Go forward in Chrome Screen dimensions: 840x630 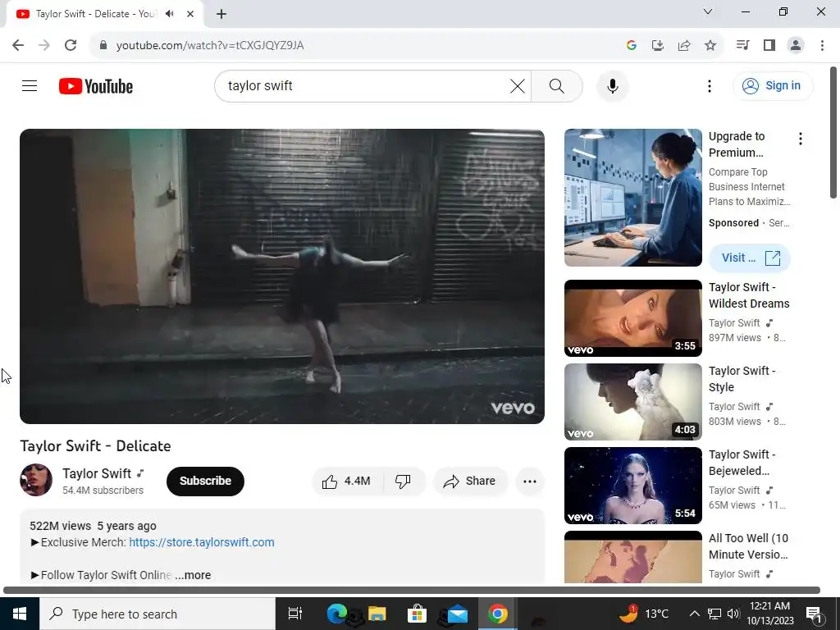point(44,45)
